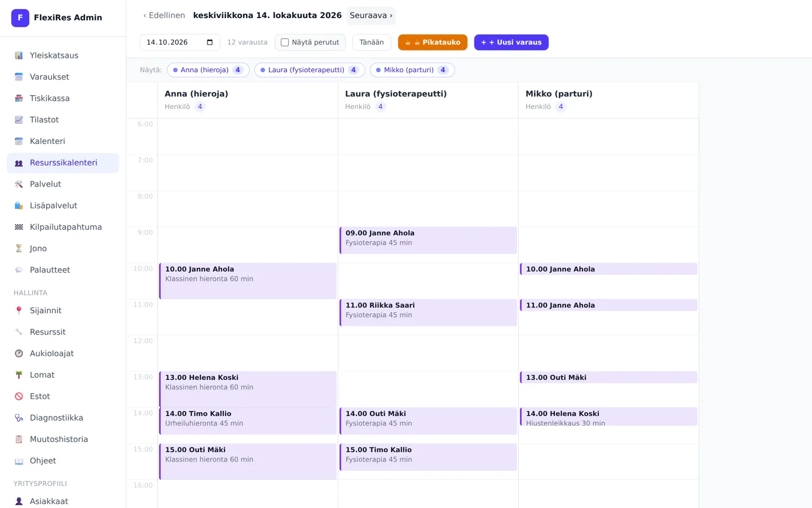Screen dimensions: 812x508
Task: Open Yleiskatsaus dashboard icon
Action: (19, 55)
